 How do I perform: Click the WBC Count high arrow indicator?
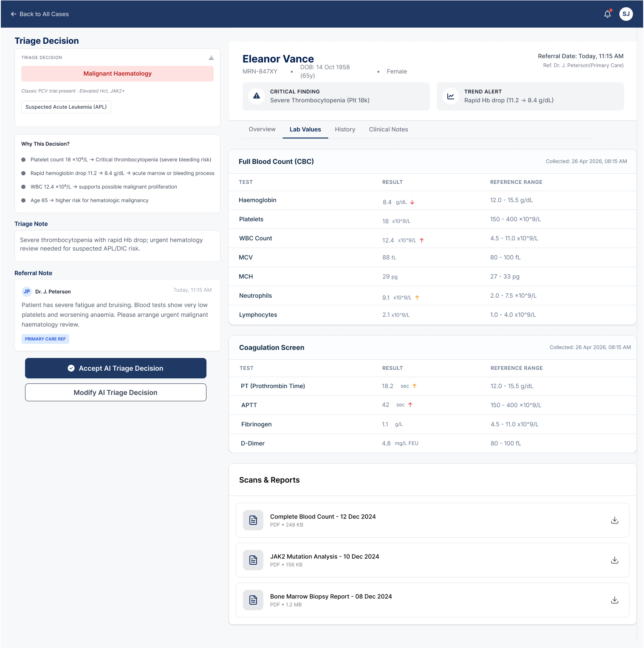coord(422,240)
